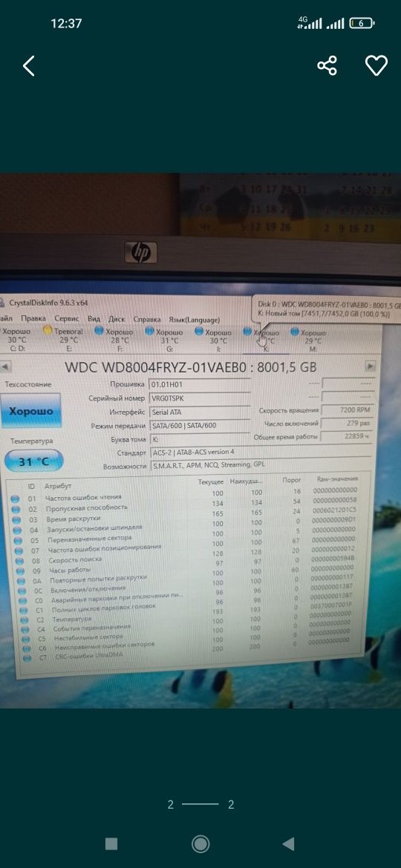Click the firmware field 01.01H01
Viewport: 401px width, 868px height.
[199, 384]
